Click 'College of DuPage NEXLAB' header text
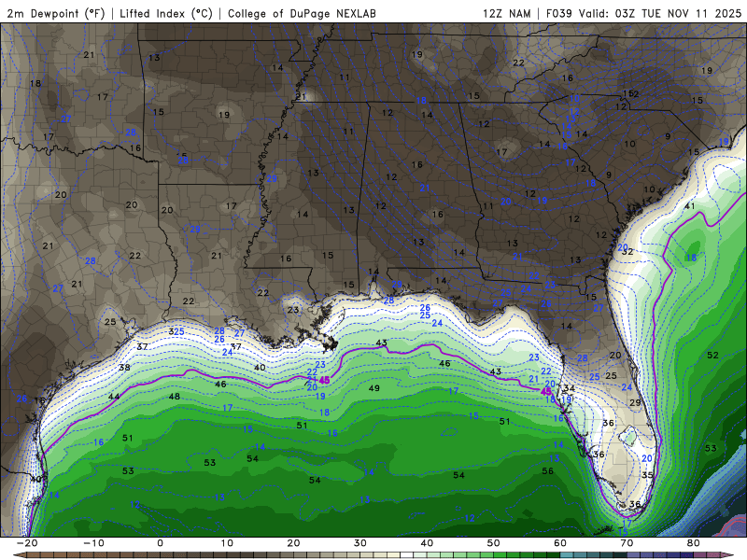Viewport: 747px width, 560px height. [302, 13]
